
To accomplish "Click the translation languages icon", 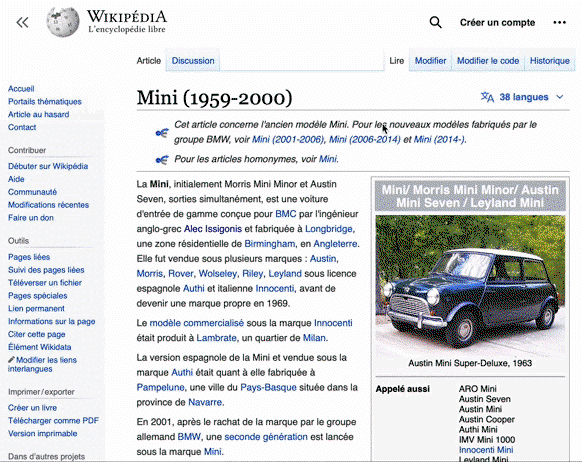I will click(487, 97).
